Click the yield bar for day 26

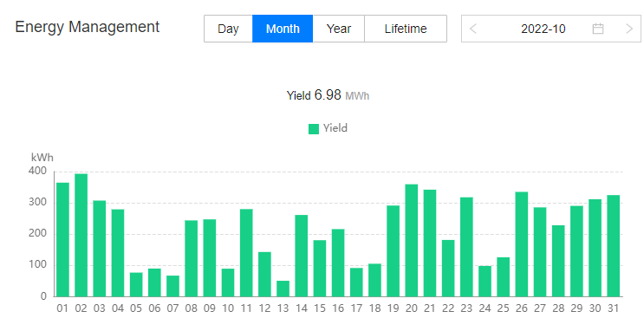click(522, 244)
